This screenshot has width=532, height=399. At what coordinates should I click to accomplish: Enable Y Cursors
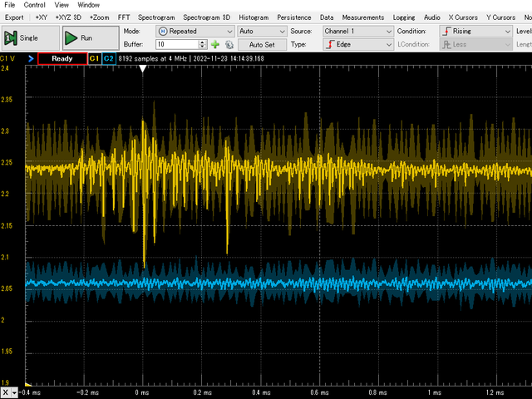(x=500, y=17)
